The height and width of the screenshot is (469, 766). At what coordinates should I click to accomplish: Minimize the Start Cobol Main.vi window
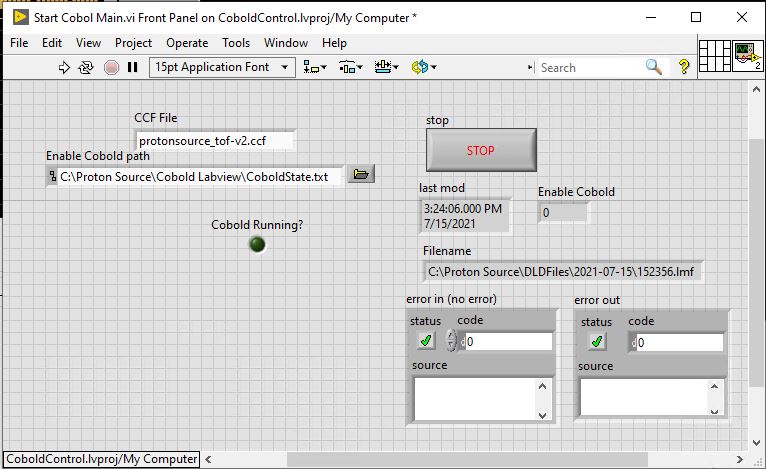tap(651, 17)
